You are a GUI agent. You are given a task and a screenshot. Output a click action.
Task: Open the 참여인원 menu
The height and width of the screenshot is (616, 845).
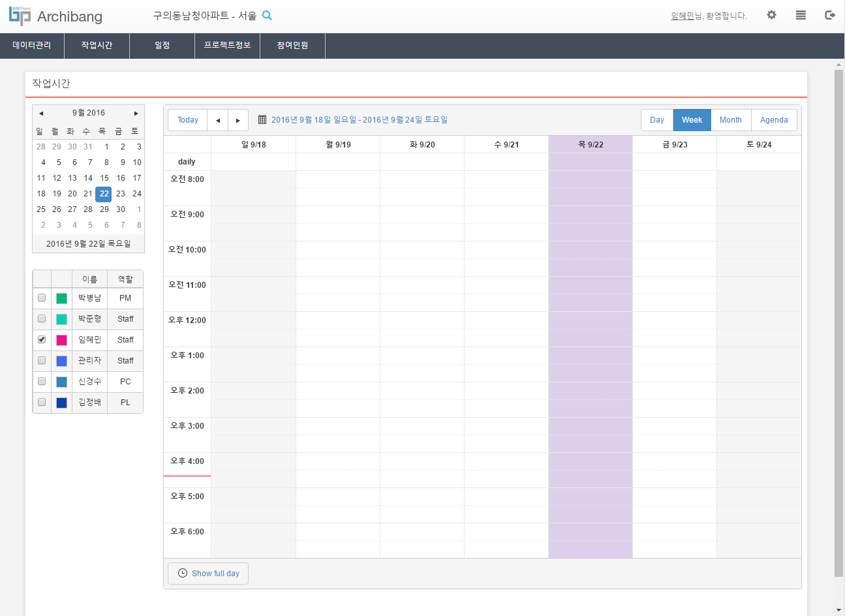click(x=293, y=46)
